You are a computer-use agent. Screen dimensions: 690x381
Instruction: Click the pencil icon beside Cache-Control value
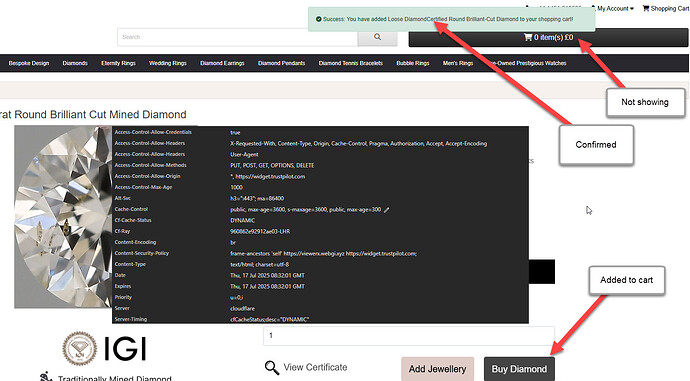(x=387, y=210)
